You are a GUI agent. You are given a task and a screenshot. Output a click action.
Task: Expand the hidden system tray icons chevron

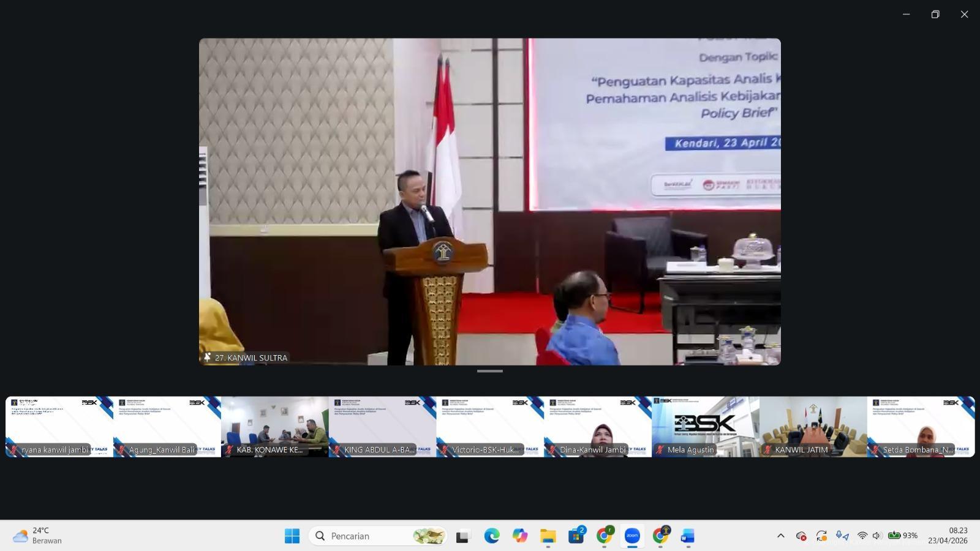coord(780,536)
